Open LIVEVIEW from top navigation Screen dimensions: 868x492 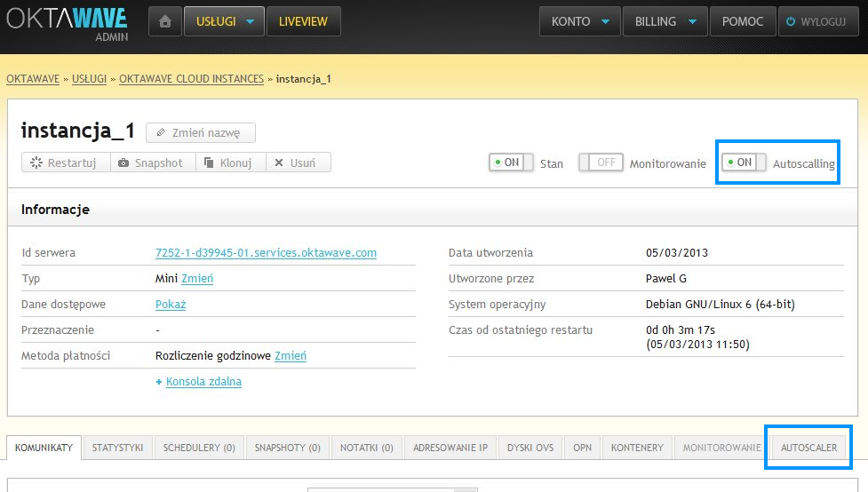click(x=303, y=21)
